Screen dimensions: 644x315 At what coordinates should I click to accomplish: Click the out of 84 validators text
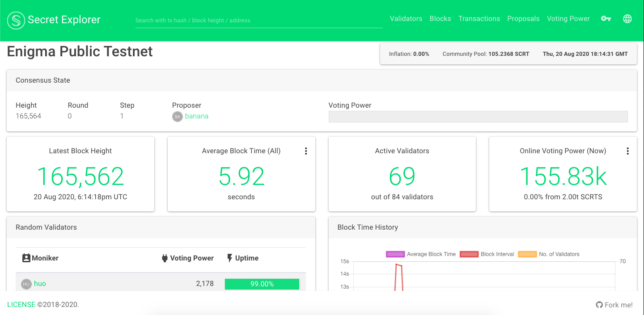pyautogui.click(x=402, y=197)
